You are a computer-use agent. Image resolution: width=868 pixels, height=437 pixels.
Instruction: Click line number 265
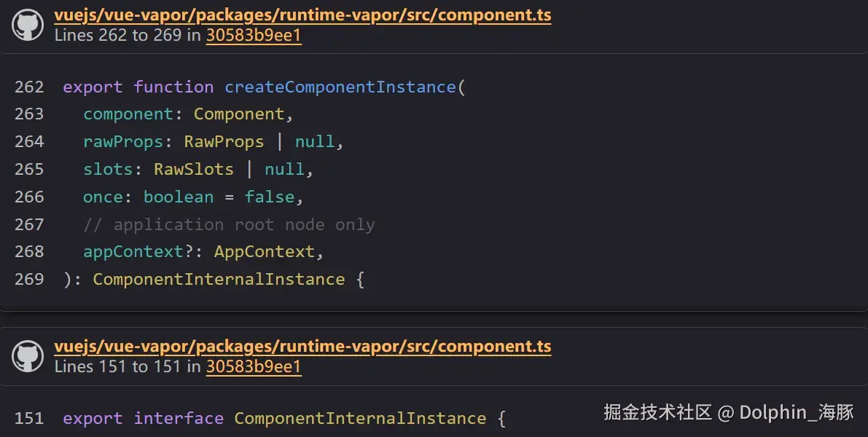click(29, 169)
